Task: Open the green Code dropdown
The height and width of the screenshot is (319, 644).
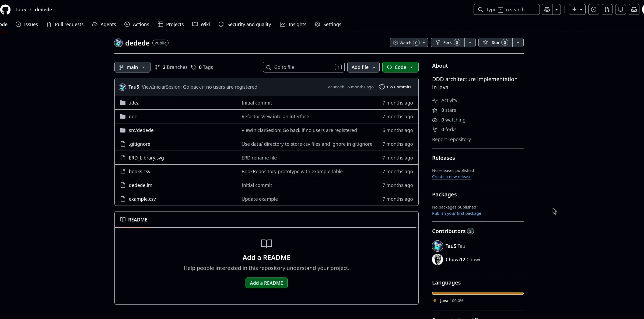Action: [400, 67]
